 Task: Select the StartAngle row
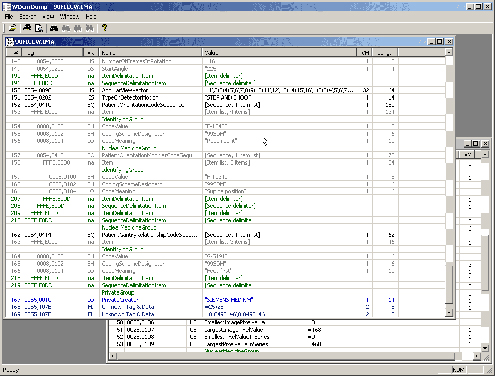click(x=225, y=69)
